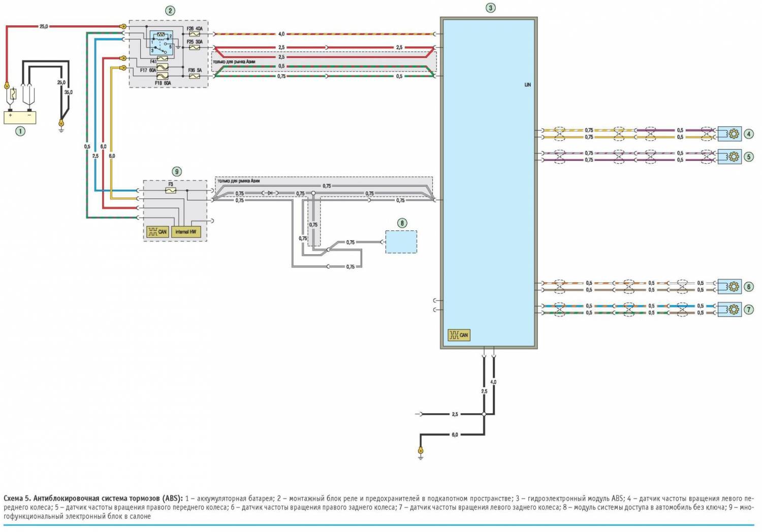
Task: Select the left front wheel sensor gear icon 4
Action: point(733,134)
